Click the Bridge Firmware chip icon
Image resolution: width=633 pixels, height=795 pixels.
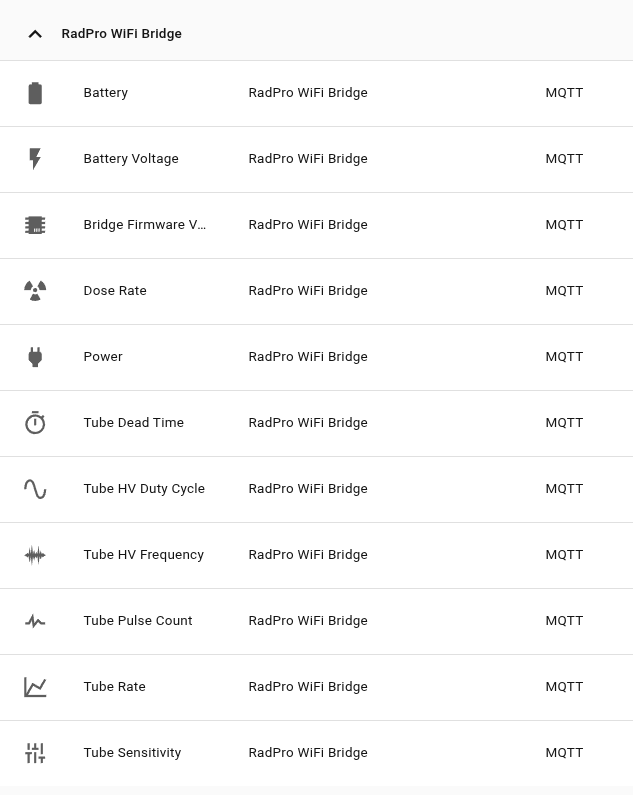point(35,225)
